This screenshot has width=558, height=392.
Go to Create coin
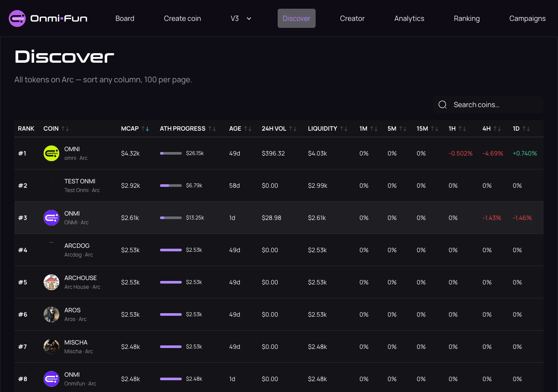click(x=182, y=18)
